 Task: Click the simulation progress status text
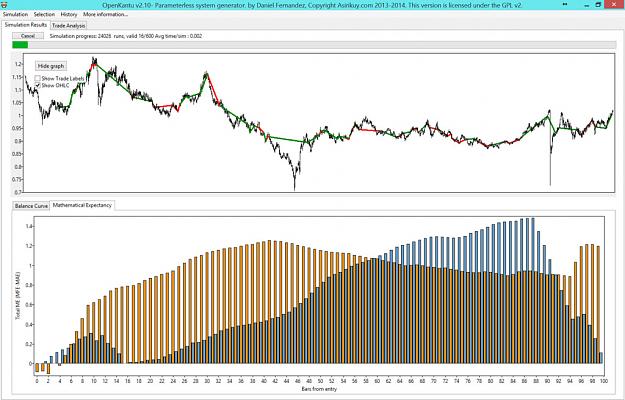[x=126, y=36]
